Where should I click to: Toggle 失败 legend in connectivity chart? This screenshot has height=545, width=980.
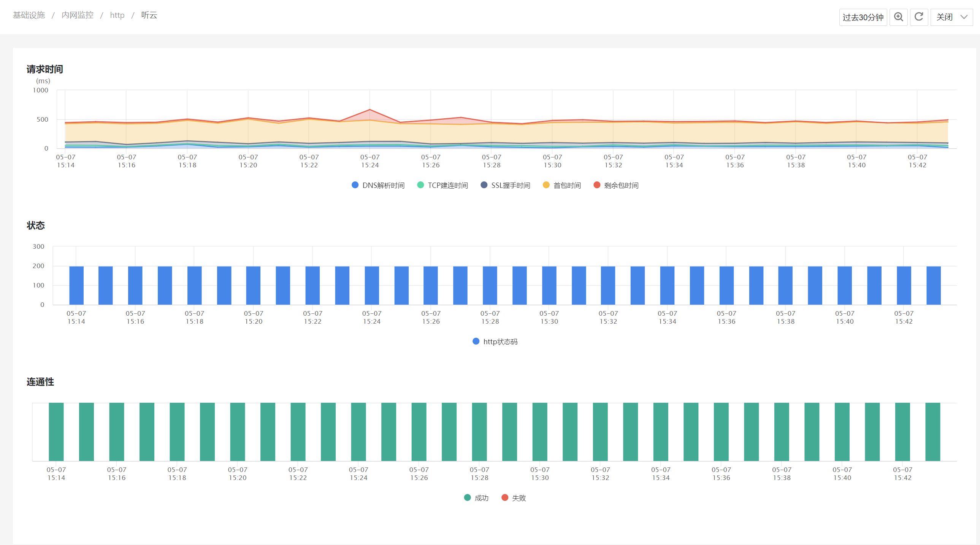click(514, 498)
